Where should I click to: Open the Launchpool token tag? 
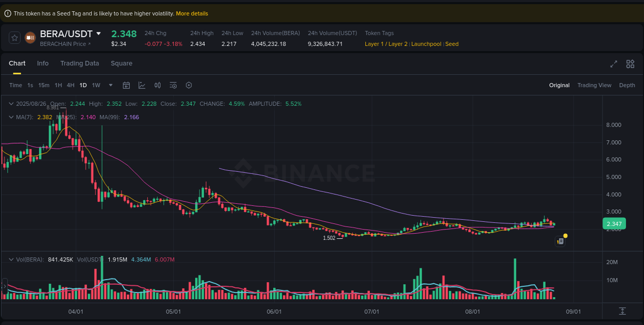click(426, 44)
